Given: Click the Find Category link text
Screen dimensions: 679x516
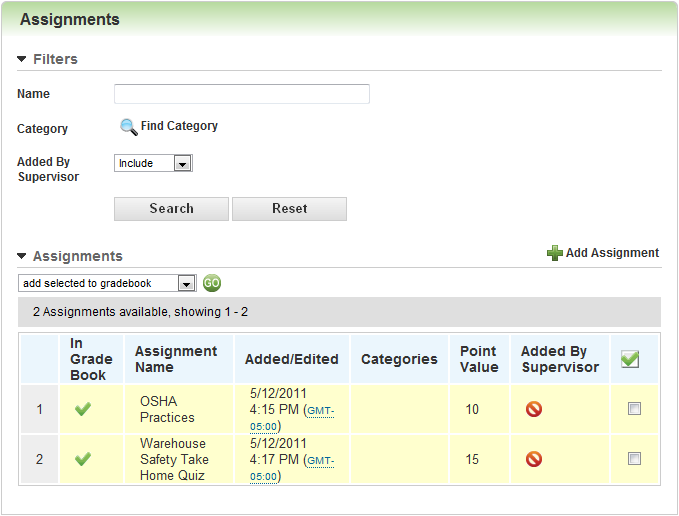Looking at the screenshot, I should coord(179,126).
